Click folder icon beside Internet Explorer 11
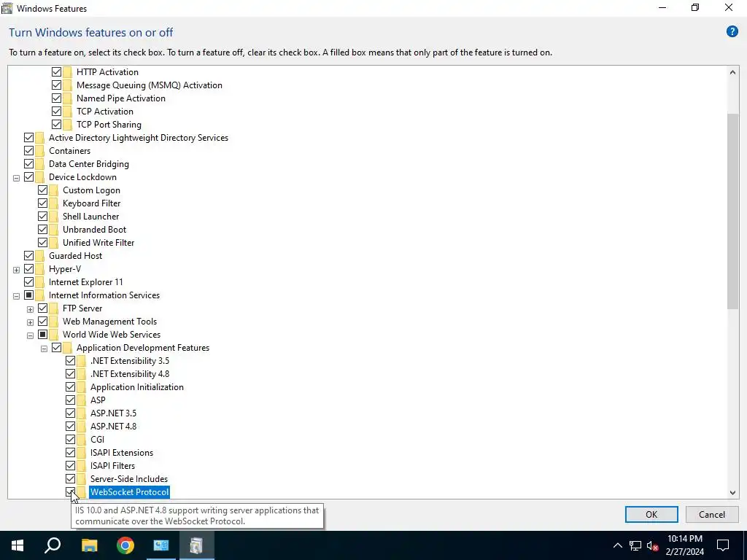Viewport: 747px width, 560px height. [40, 282]
